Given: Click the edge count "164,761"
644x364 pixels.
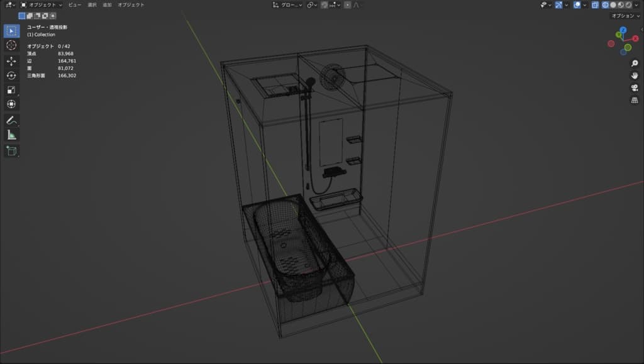Looking at the screenshot, I should (x=67, y=61).
